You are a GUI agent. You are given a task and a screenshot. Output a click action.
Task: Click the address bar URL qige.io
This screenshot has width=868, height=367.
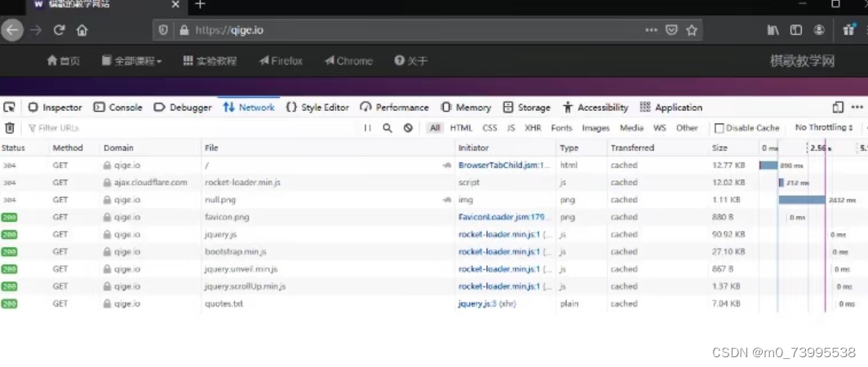228,30
